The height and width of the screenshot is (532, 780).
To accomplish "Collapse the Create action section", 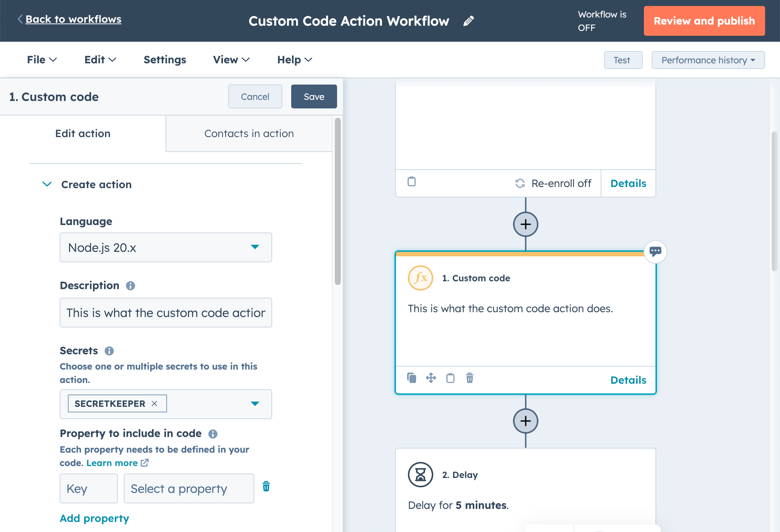I will pos(47,184).
